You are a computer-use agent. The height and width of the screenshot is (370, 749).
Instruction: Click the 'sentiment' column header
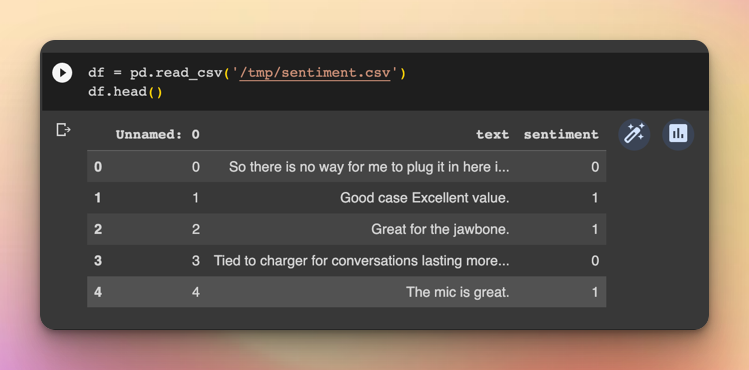pos(561,135)
